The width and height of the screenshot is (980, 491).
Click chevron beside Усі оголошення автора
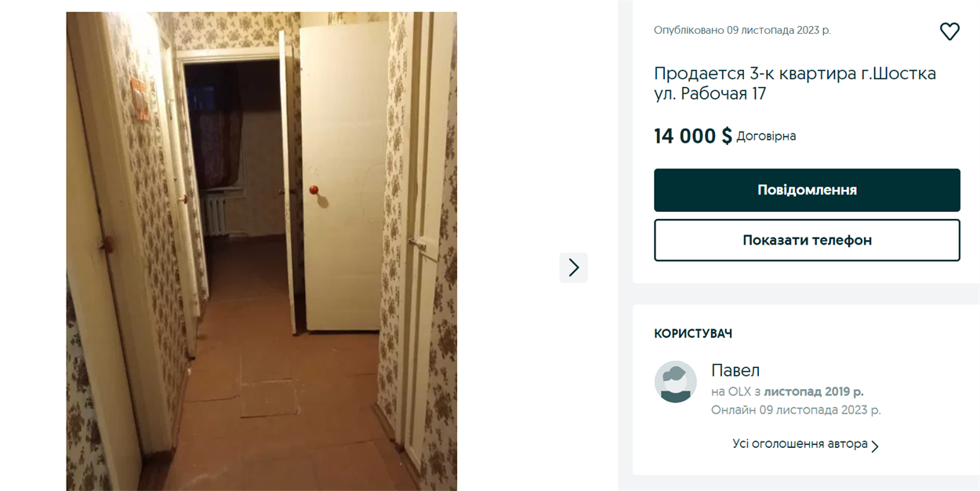tap(875, 446)
